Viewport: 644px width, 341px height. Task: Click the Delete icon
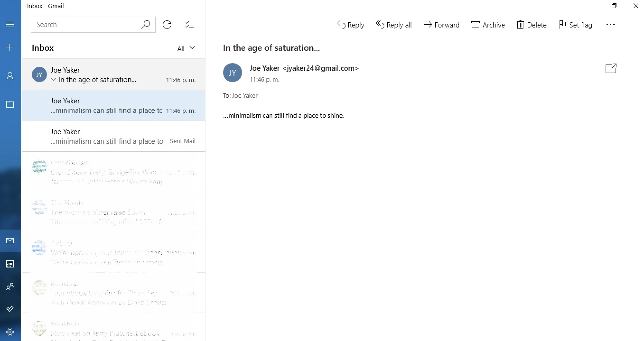coord(532,24)
